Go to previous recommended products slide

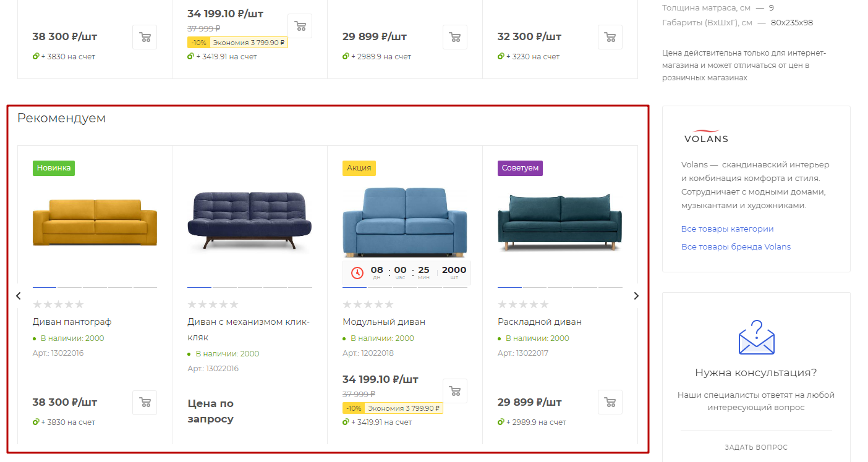(19, 296)
